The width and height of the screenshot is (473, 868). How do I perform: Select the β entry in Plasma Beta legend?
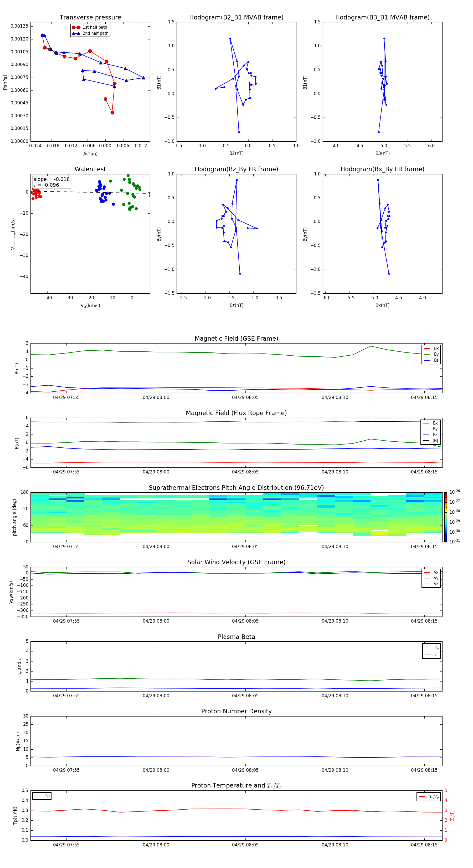point(431,654)
